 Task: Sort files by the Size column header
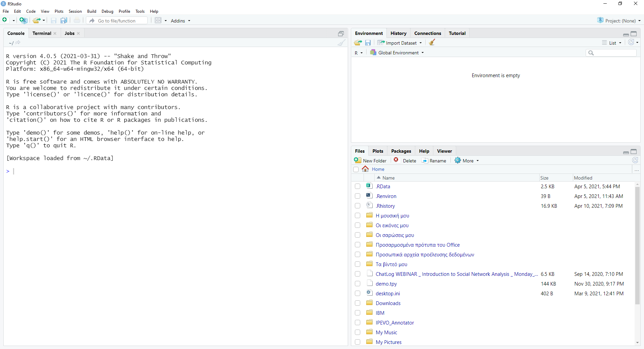[x=544, y=178]
